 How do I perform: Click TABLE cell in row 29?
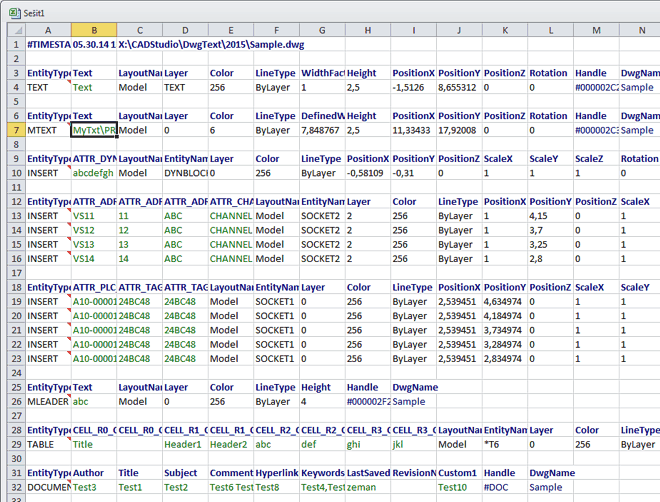(x=48, y=444)
